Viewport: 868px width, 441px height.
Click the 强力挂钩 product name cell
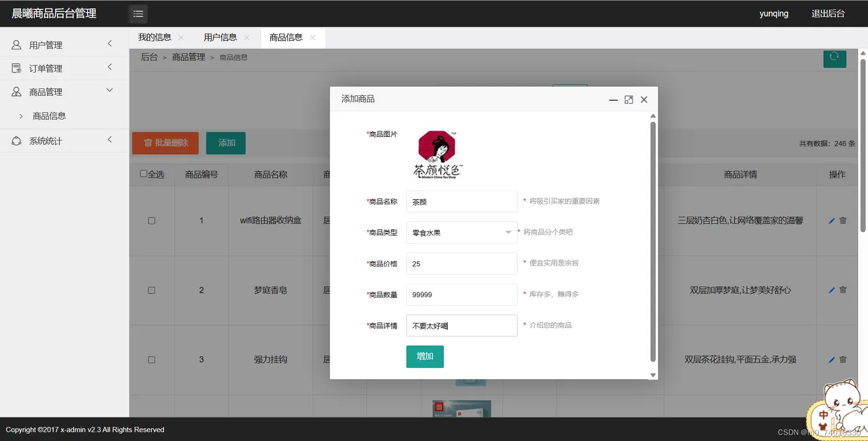[271, 359]
